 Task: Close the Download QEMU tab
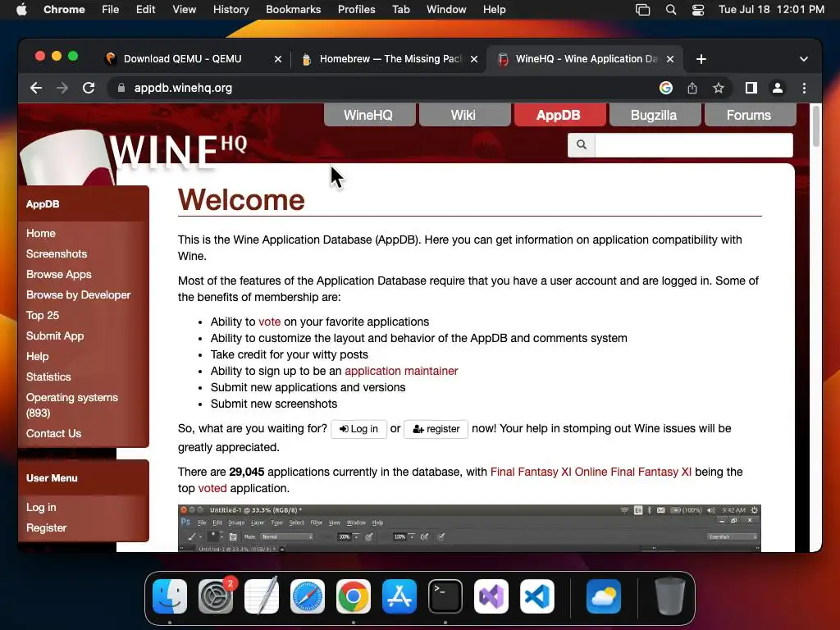(x=278, y=59)
